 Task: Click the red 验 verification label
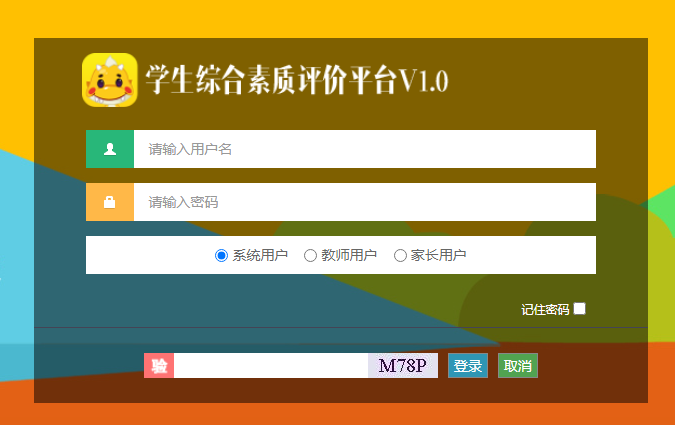(159, 366)
